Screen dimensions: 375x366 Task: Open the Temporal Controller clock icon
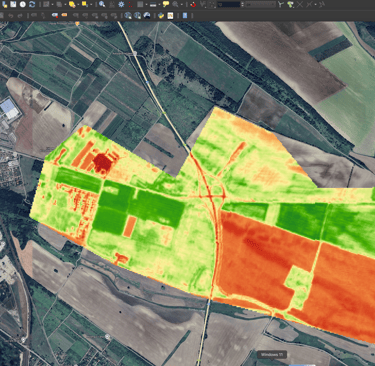tap(23, 4)
